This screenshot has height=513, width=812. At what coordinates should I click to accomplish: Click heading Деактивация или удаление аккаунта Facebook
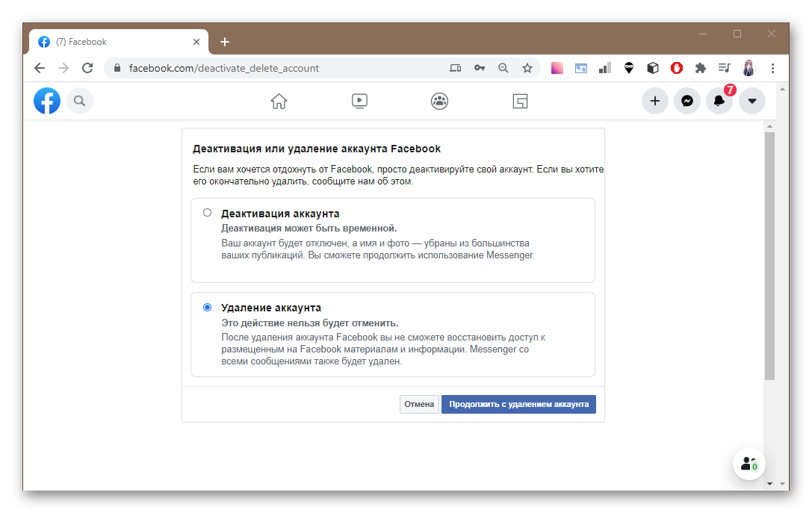point(317,149)
